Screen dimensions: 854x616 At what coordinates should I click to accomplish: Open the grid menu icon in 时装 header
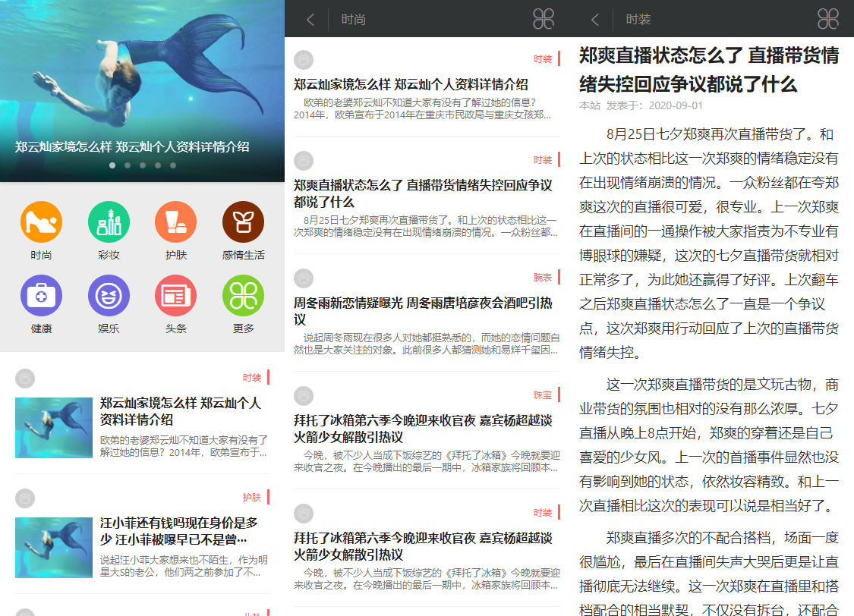828,19
